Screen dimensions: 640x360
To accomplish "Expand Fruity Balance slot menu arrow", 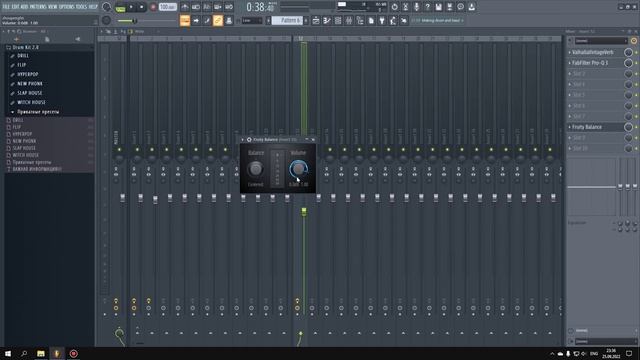I will 570,127.
